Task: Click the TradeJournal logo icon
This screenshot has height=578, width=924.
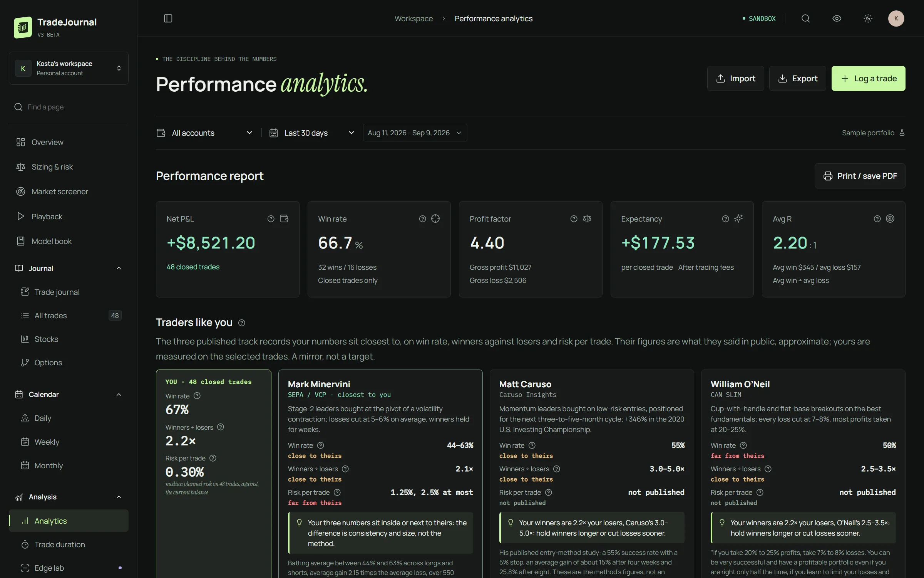Action: tap(23, 27)
